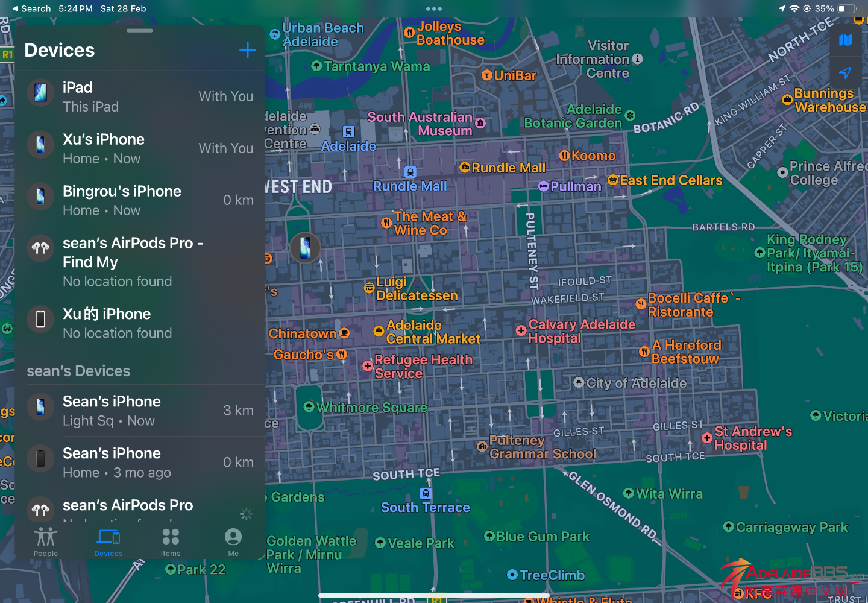
Task: Select Bingrou's iPhone in device list
Action: tap(140, 200)
